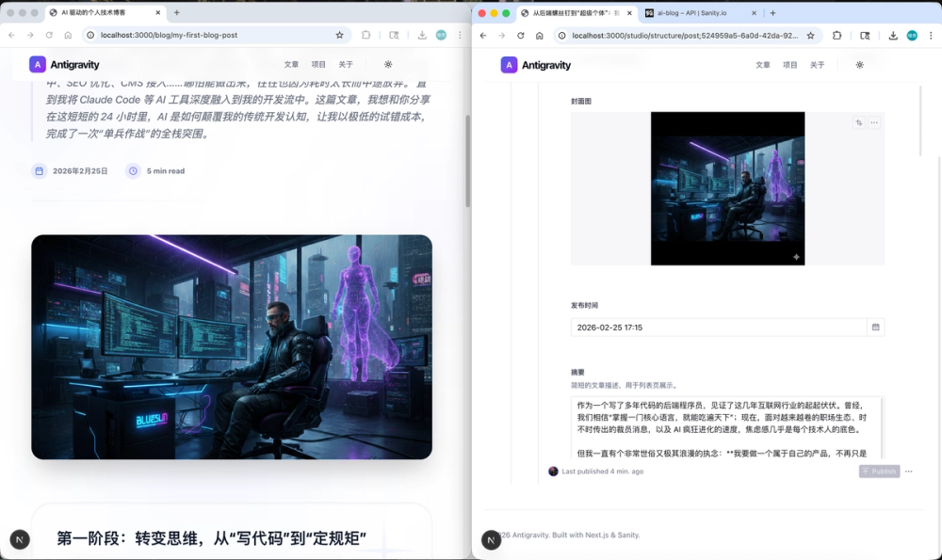Viewport: 942px width, 560px height.
Task: Close the AI blog tab in left window
Action: coord(158,12)
